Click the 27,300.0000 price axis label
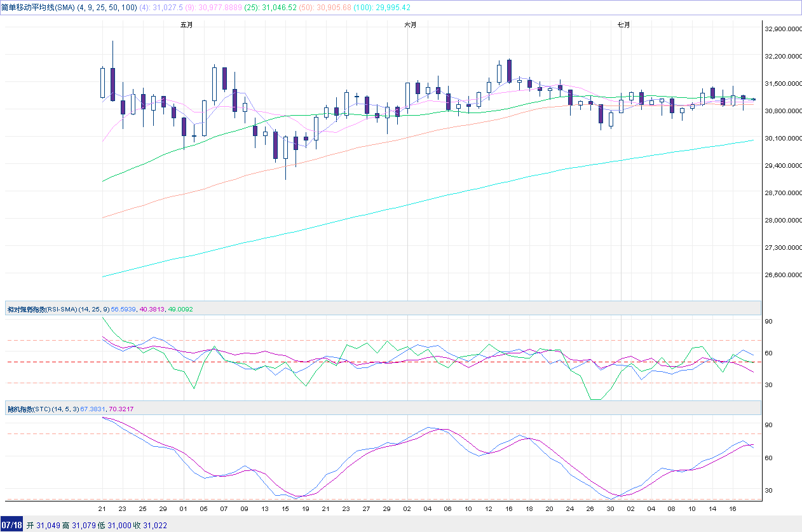 pos(783,247)
